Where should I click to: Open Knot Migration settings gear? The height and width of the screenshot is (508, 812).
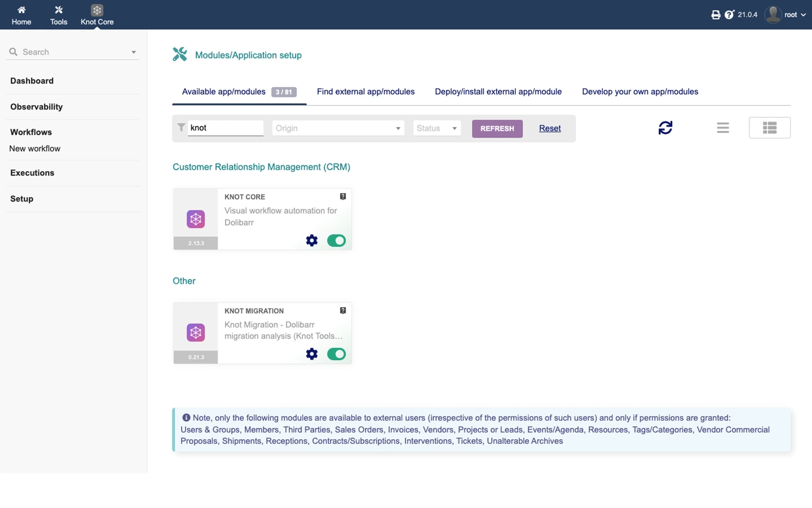coord(312,354)
